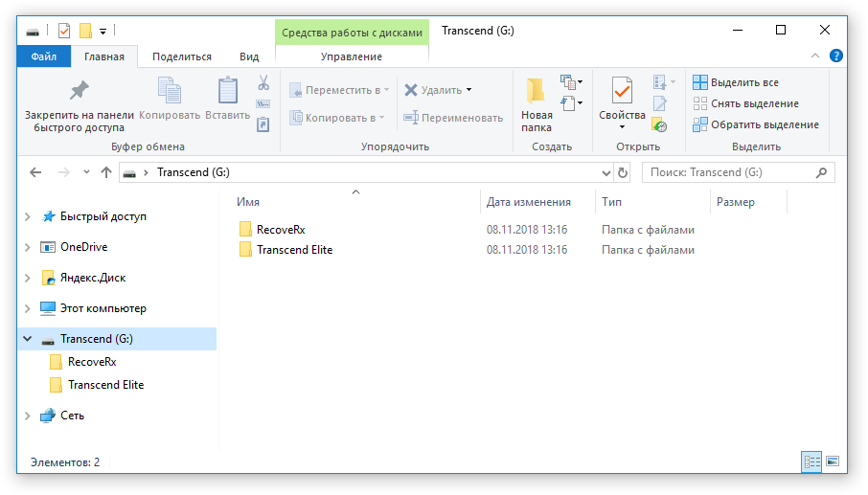Click the Transcend (G:) search input field
This screenshot has width=868, height=495.
[738, 172]
